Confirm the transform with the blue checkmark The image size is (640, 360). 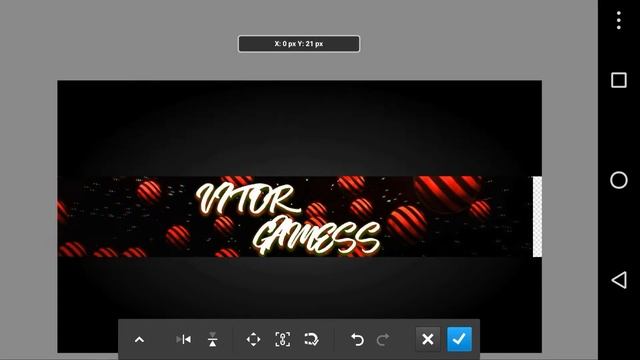point(460,339)
